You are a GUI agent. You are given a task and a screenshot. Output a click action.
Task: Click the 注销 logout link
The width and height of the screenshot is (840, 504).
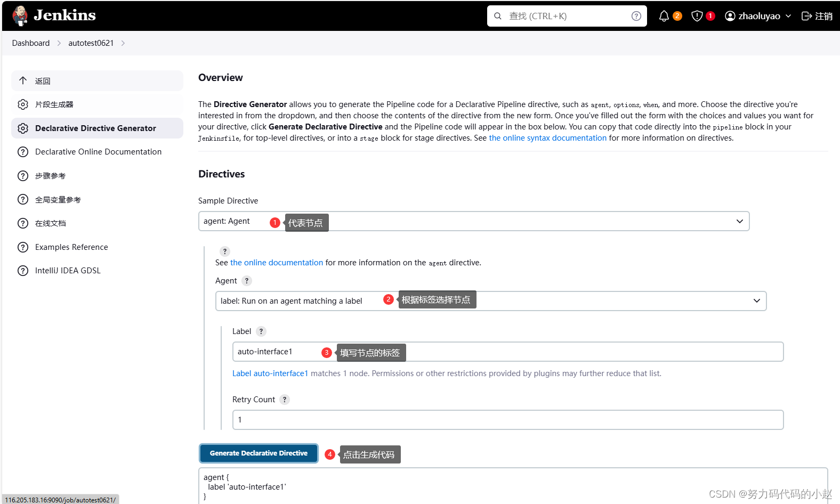coord(817,16)
